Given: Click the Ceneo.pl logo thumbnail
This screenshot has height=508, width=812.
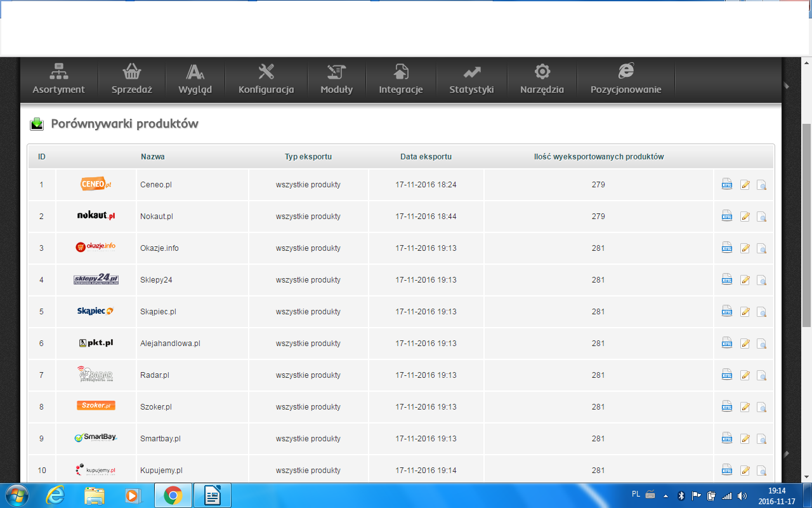Looking at the screenshot, I should coord(96,184).
